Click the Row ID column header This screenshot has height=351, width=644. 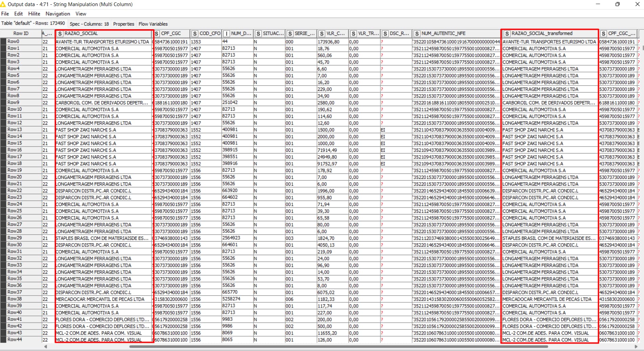coord(21,34)
